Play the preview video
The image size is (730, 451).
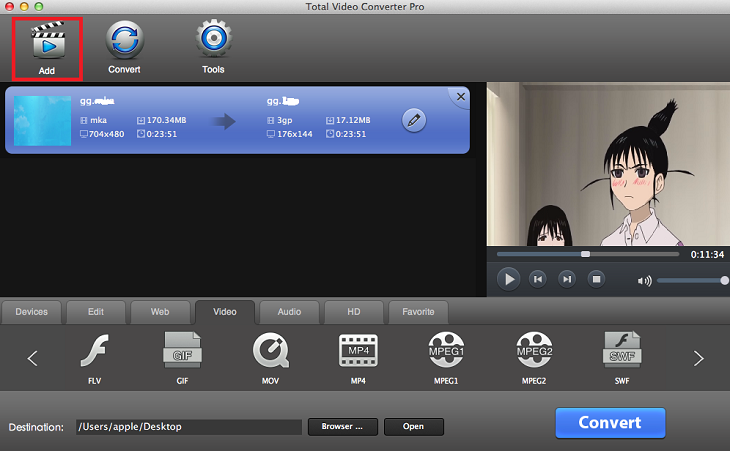click(x=508, y=279)
